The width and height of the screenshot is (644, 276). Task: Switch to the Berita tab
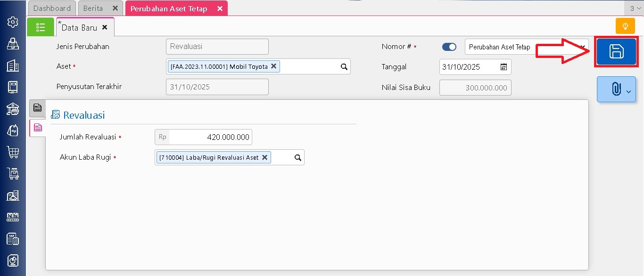[x=93, y=8]
